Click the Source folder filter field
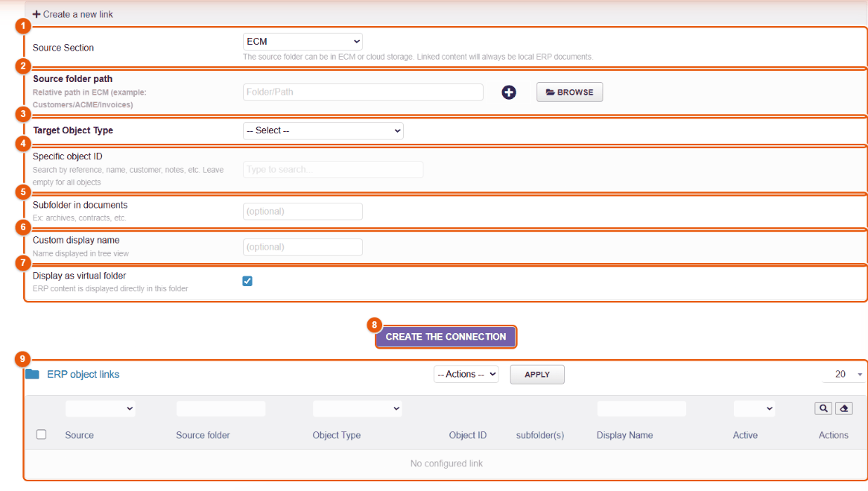The width and height of the screenshot is (868, 491). point(221,408)
